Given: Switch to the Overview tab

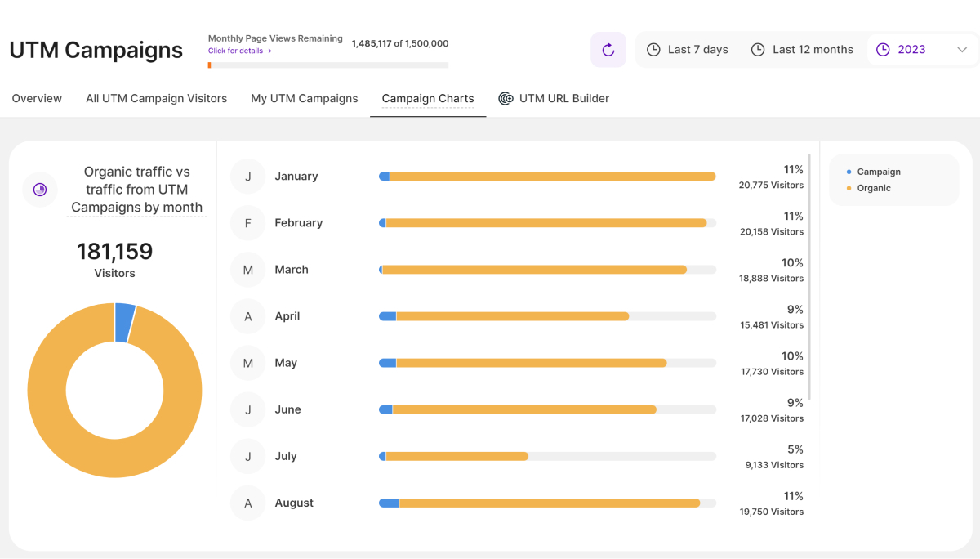Looking at the screenshot, I should 37,99.
